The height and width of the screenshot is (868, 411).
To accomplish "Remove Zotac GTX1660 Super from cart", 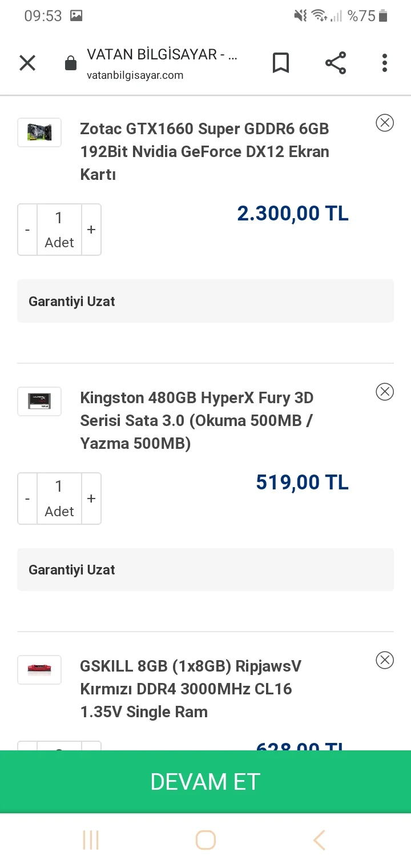I will click(x=385, y=123).
